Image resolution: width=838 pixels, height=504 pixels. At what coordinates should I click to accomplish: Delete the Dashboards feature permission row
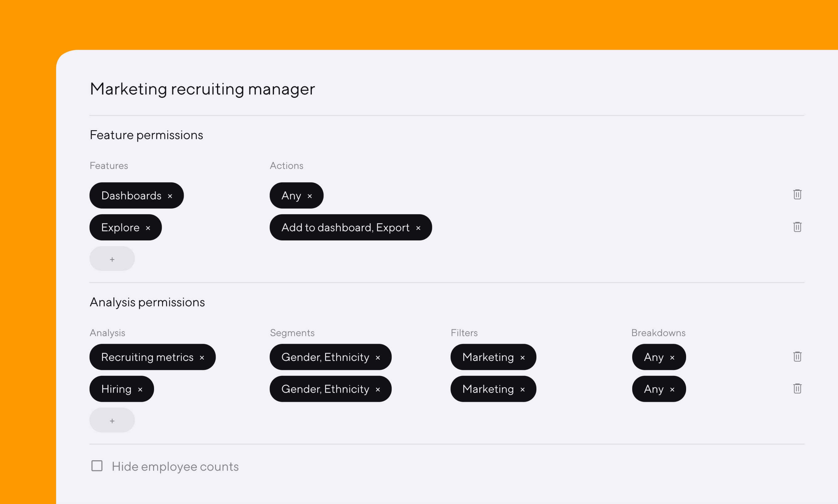(x=797, y=194)
